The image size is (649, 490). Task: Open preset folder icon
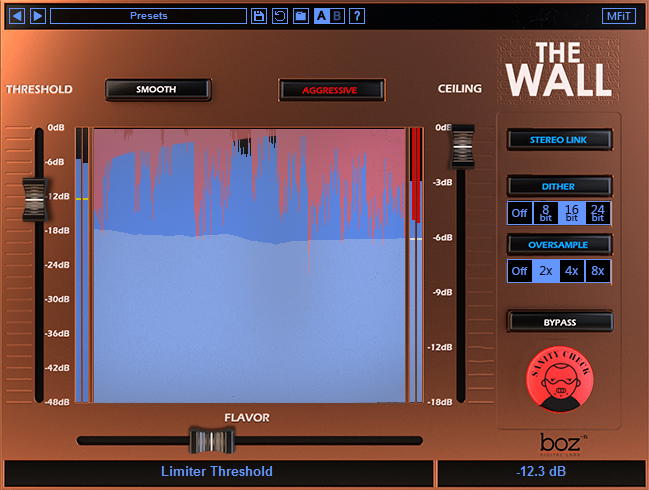coord(301,16)
